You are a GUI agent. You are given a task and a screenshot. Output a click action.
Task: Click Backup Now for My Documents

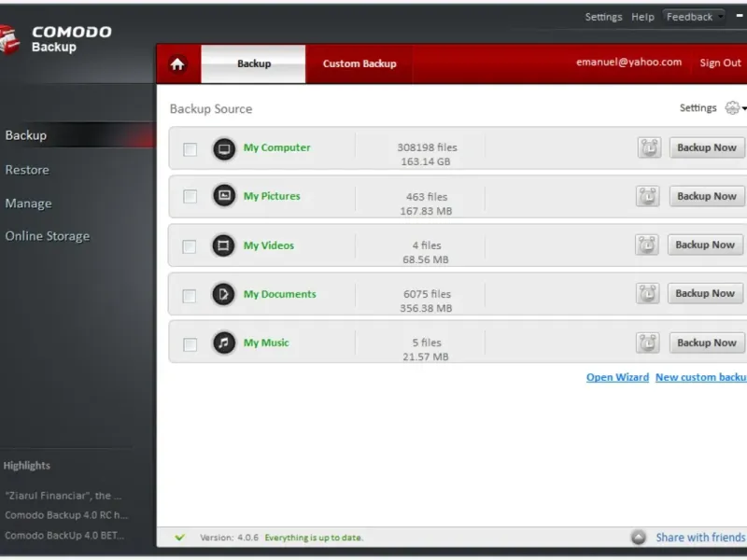[705, 293]
